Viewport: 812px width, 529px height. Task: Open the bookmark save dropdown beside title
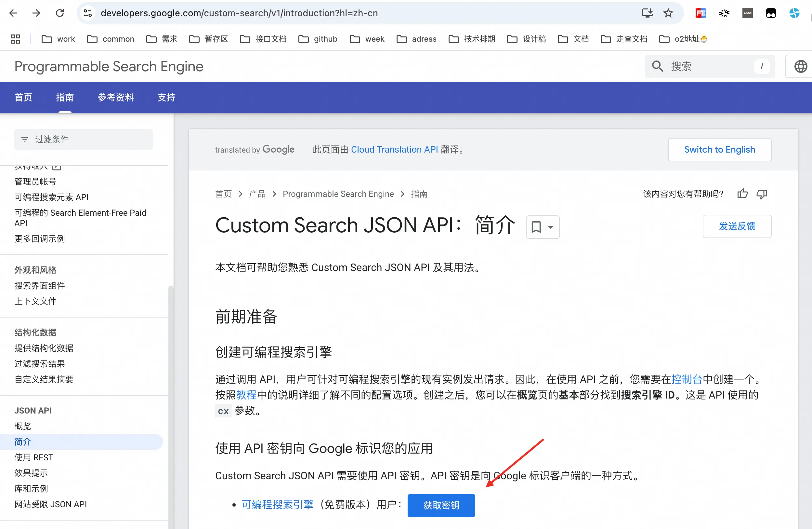pyautogui.click(x=543, y=227)
